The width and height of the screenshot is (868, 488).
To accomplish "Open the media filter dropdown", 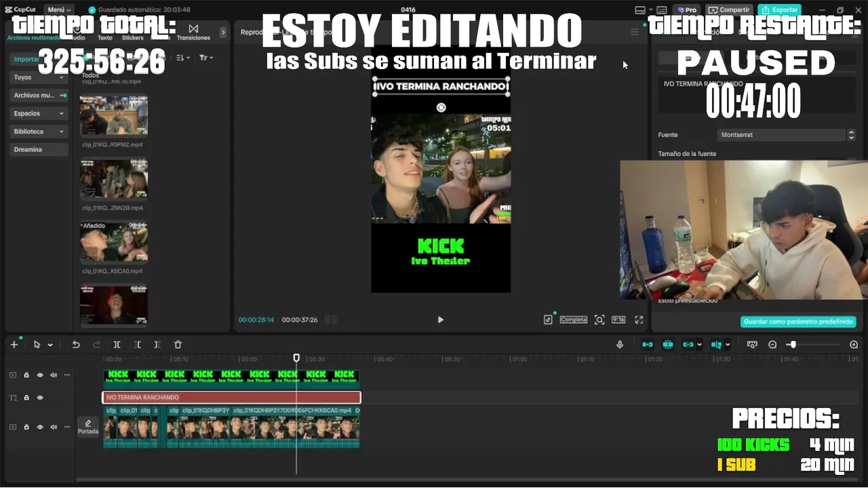I will pos(206,58).
